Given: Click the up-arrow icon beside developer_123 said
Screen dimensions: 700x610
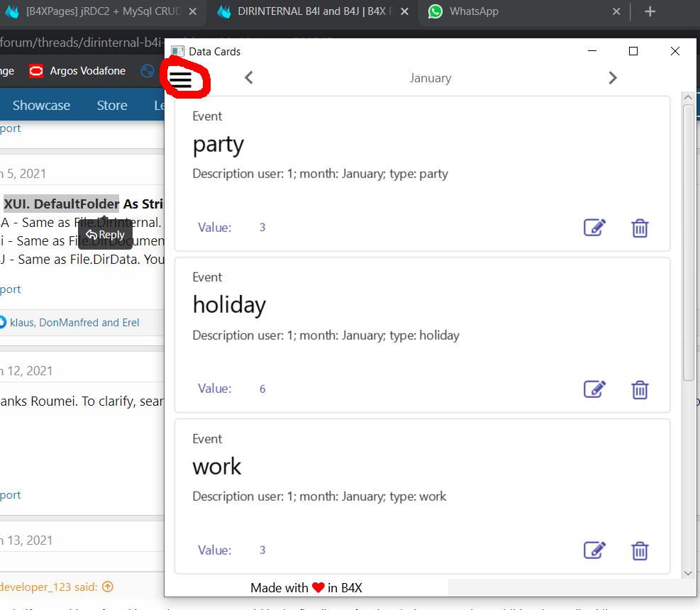Looking at the screenshot, I should [x=108, y=587].
